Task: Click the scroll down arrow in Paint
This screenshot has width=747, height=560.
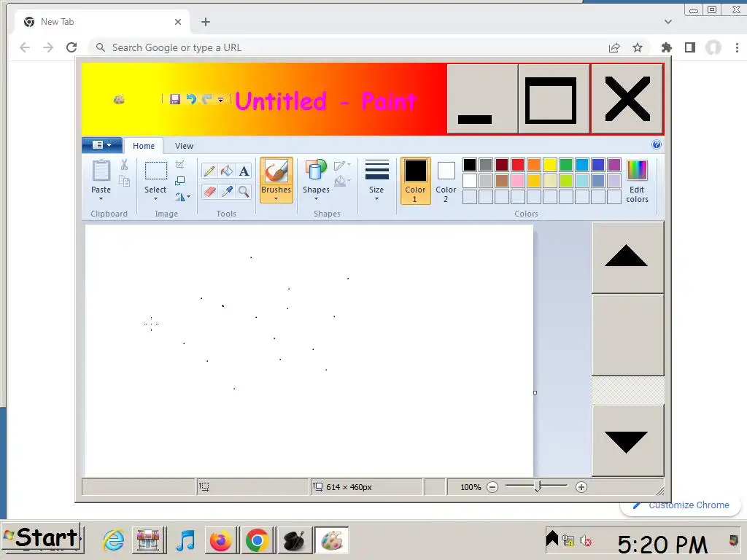Action: (x=627, y=441)
